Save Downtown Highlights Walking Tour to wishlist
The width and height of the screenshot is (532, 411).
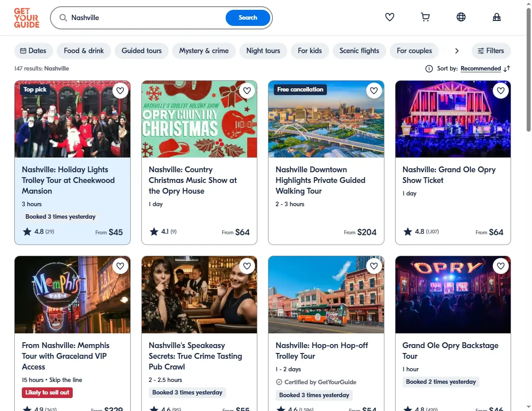point(374,91)
